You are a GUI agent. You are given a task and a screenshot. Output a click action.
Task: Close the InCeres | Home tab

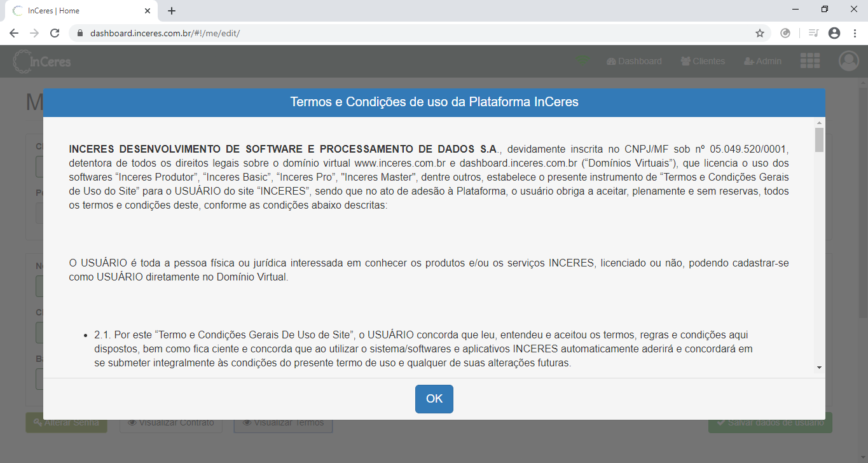(x=148, y=11)
